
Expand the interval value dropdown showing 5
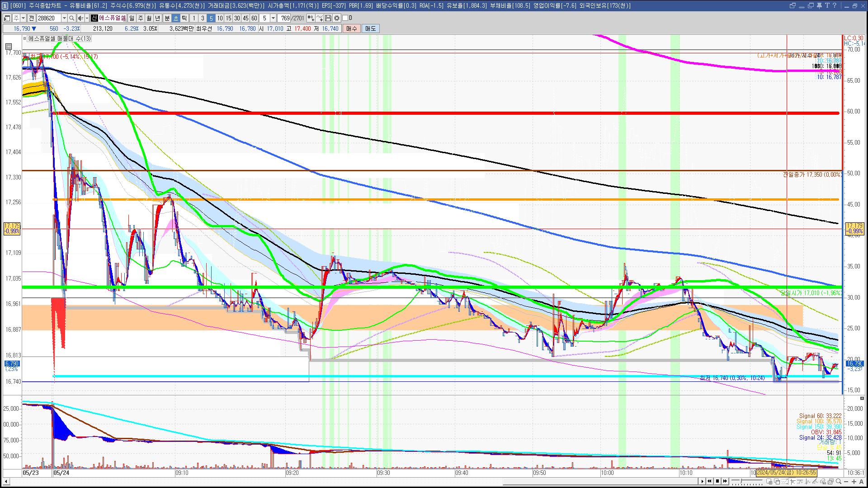[273, 18]
